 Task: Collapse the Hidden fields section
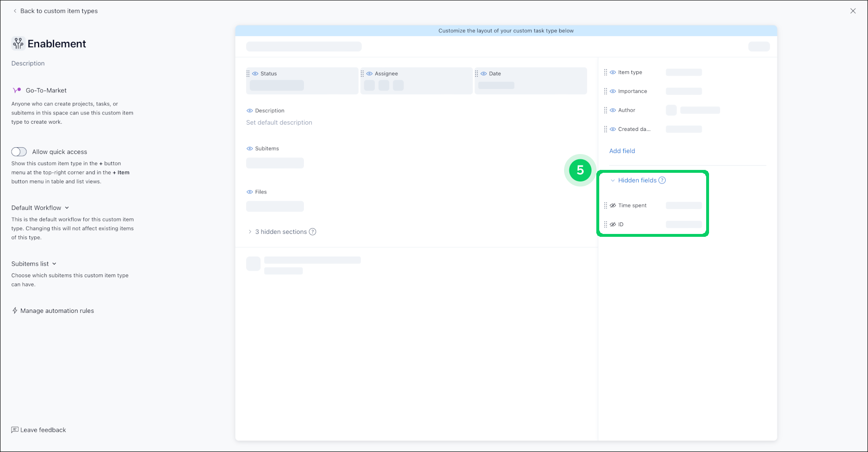(613, 181)
